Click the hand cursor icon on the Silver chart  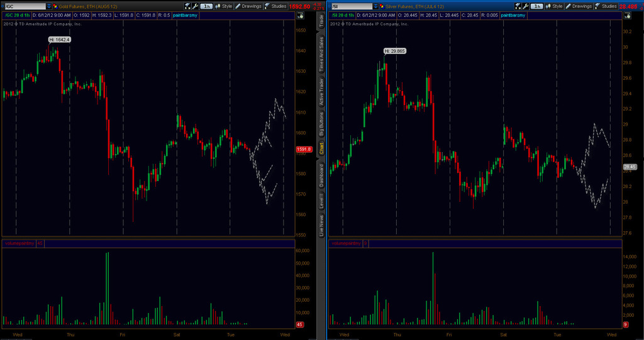(627, 16)
